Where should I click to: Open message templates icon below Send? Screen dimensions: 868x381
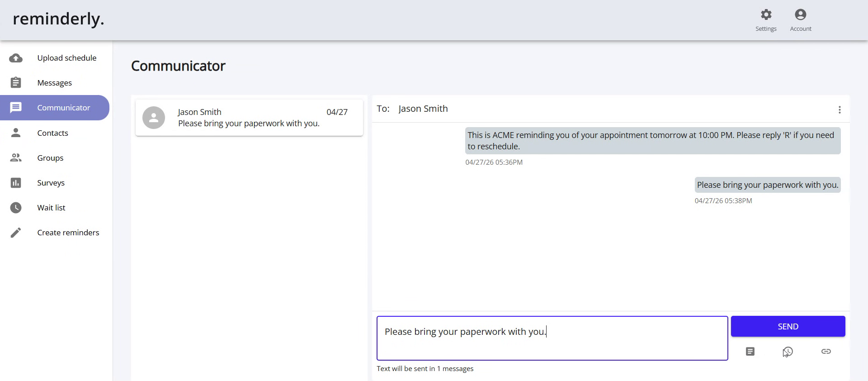[750, 352]
